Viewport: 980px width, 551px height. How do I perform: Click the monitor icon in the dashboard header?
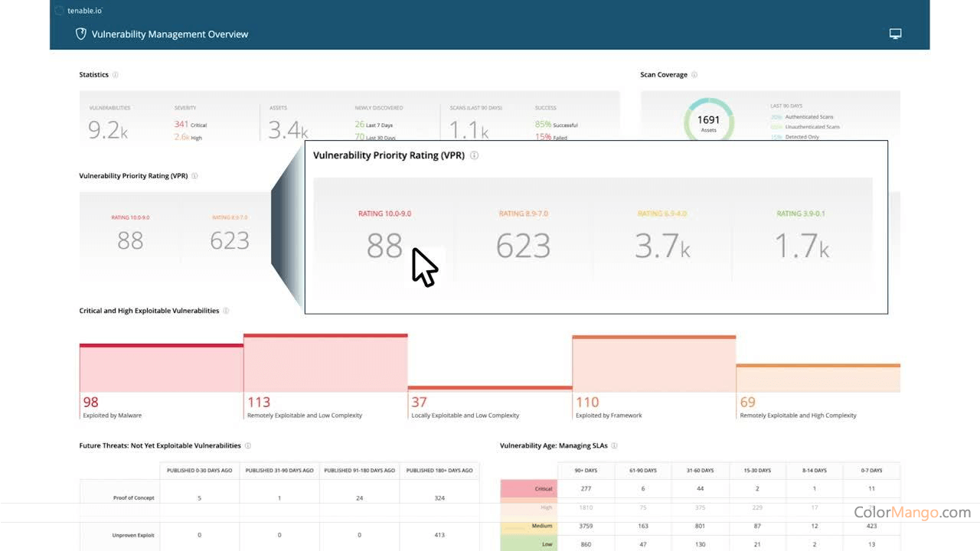point(895,34)
